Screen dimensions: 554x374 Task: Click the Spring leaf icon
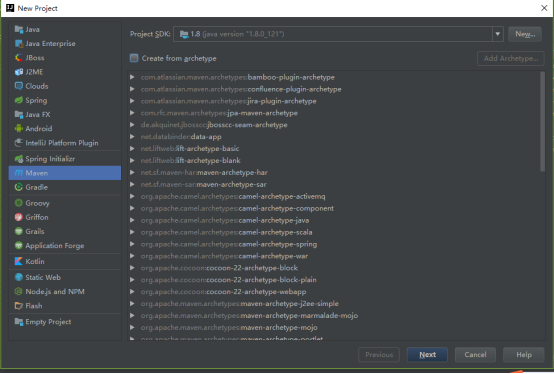(19, 100)
